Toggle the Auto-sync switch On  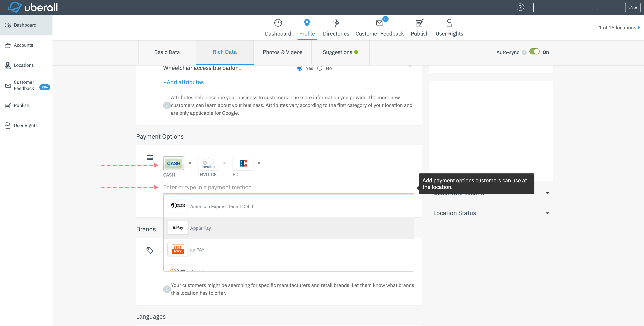534,52
